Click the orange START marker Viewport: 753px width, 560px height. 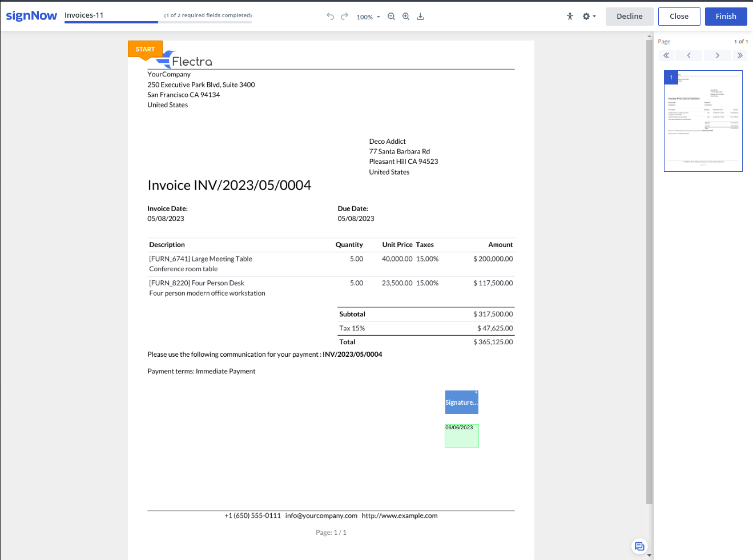pyautogui.click(x=145, y=49)
